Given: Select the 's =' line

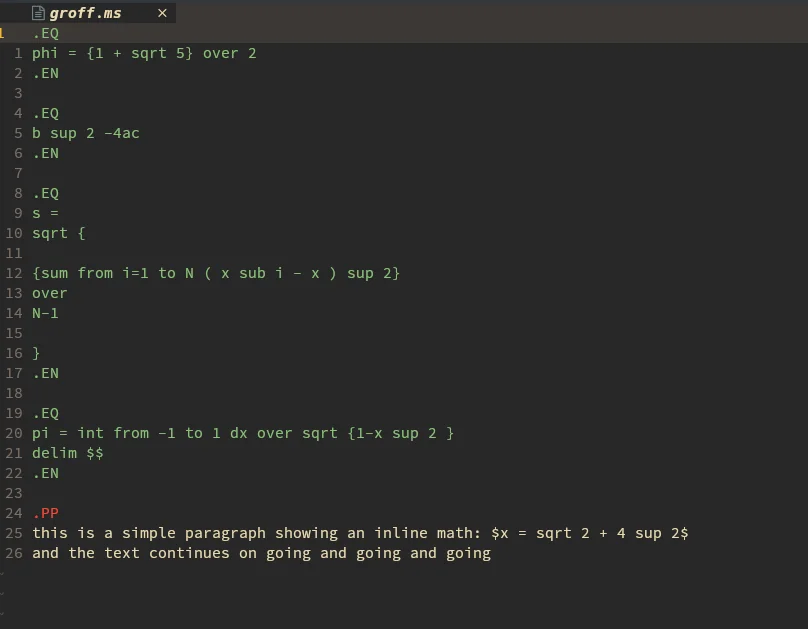Looking at the screenshot, I should pyautogui.click(x=45, y=213).
